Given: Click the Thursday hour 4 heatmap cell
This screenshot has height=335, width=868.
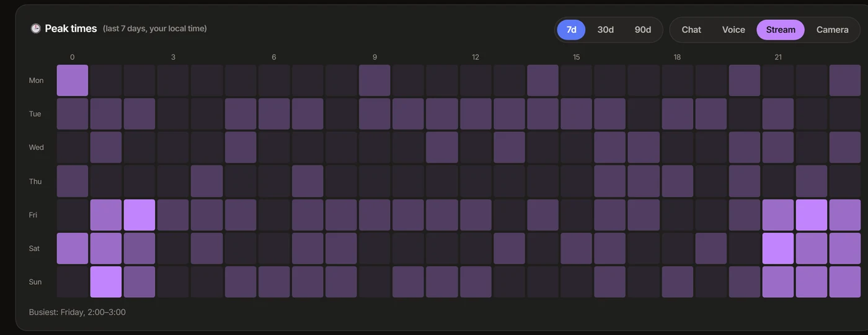Looking at the screenshot, I should (x=207, y=181).
